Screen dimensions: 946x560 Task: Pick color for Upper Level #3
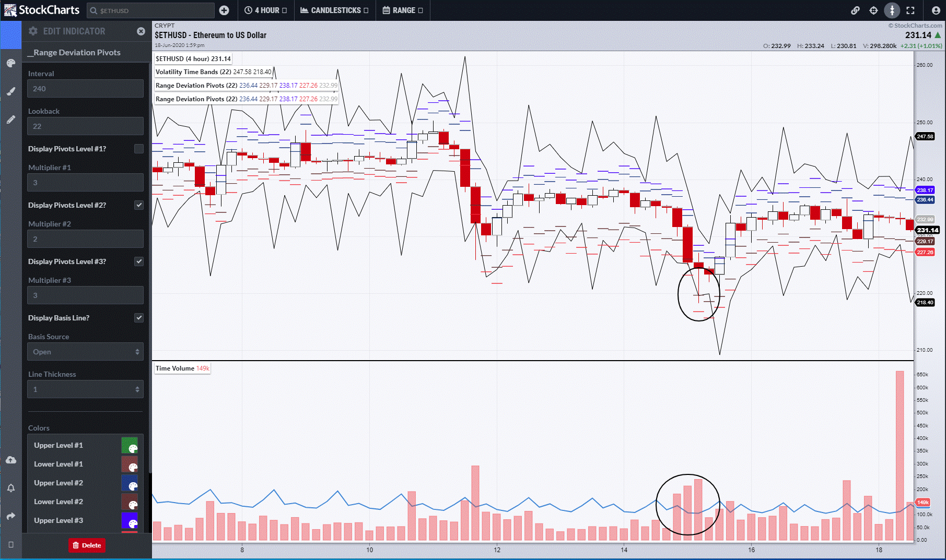tap(130, 520)
